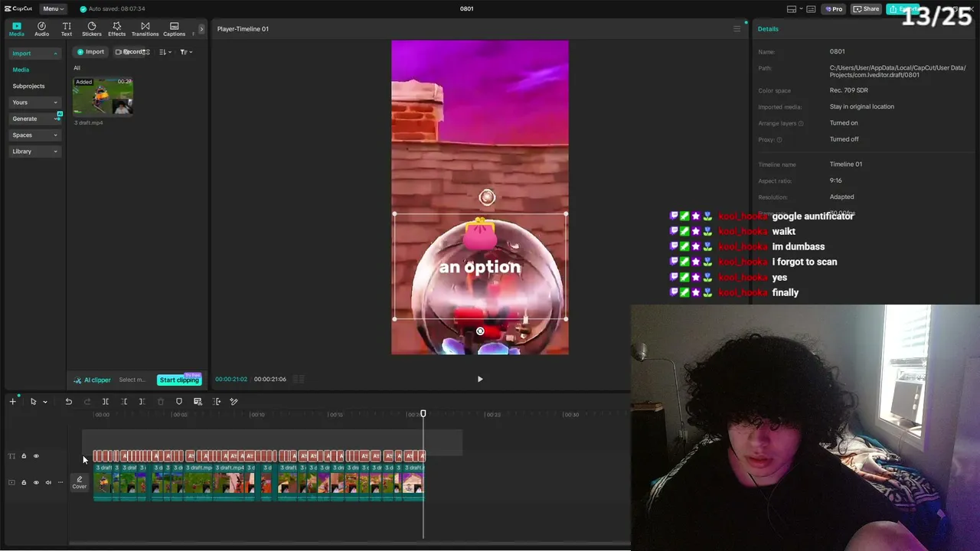Expand the Library section
980x551 pixels.
(34, 152)
